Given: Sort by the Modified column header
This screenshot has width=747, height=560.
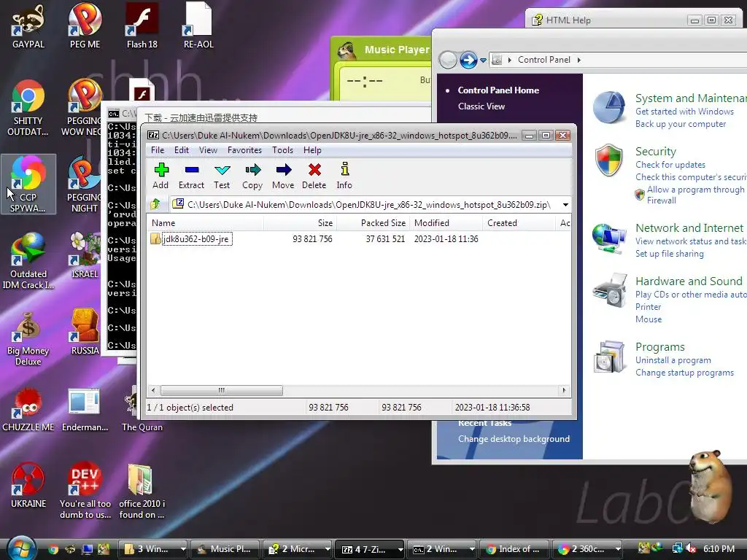Looking at the screenshot, I should click(446, 223).
